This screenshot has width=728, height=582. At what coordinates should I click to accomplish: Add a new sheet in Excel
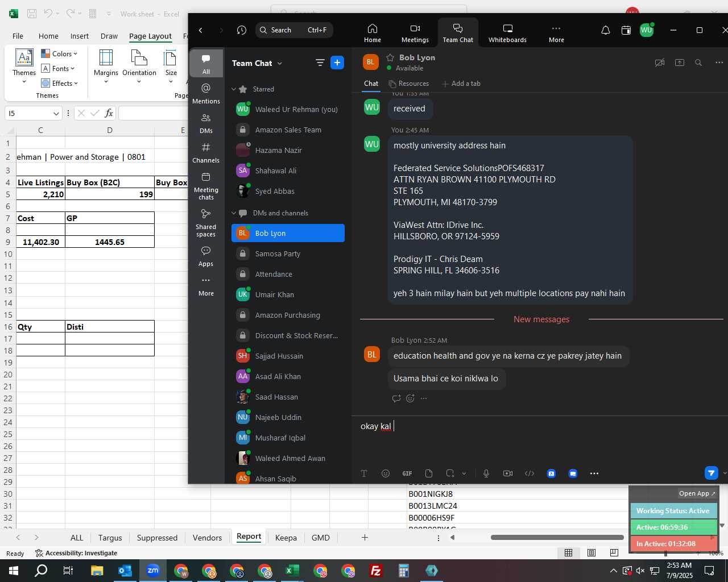365,537
